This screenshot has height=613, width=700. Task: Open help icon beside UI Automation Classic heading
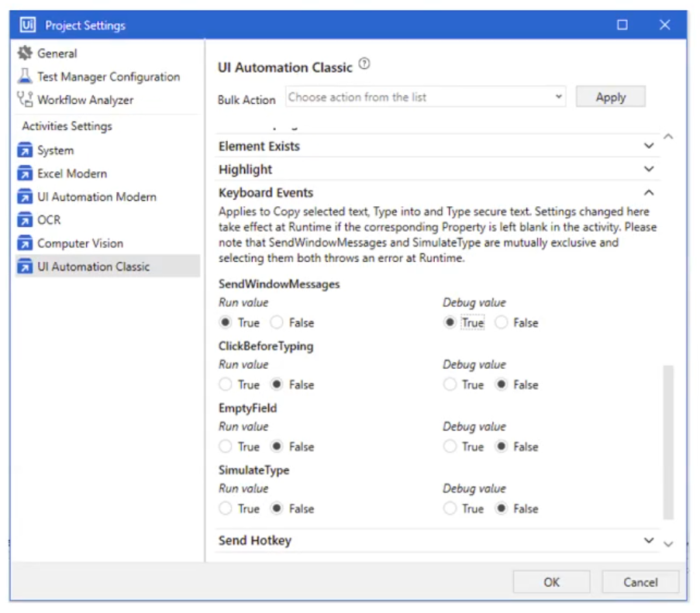364,64
